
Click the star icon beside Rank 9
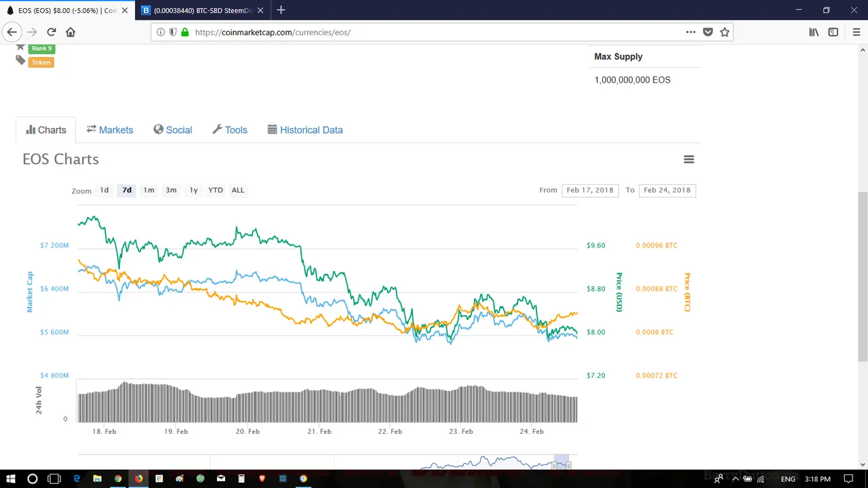click(20, 47)
